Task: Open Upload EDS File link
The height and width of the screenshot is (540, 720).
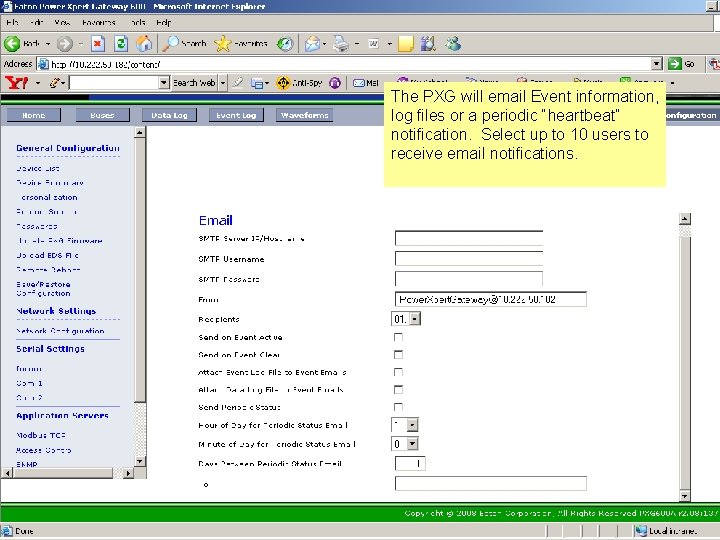Action: tap(47, 255)
